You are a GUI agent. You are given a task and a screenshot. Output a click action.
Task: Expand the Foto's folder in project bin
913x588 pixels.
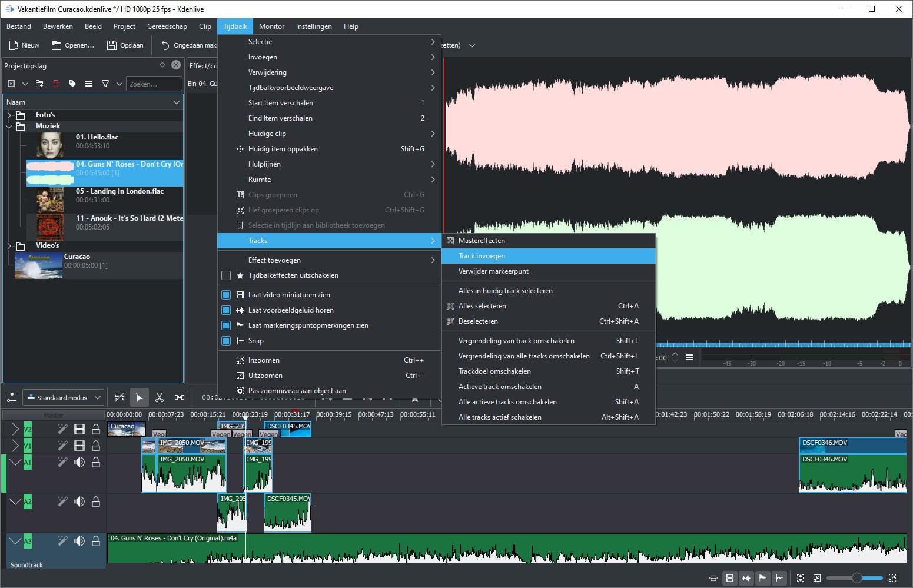[x=9, y=115]
